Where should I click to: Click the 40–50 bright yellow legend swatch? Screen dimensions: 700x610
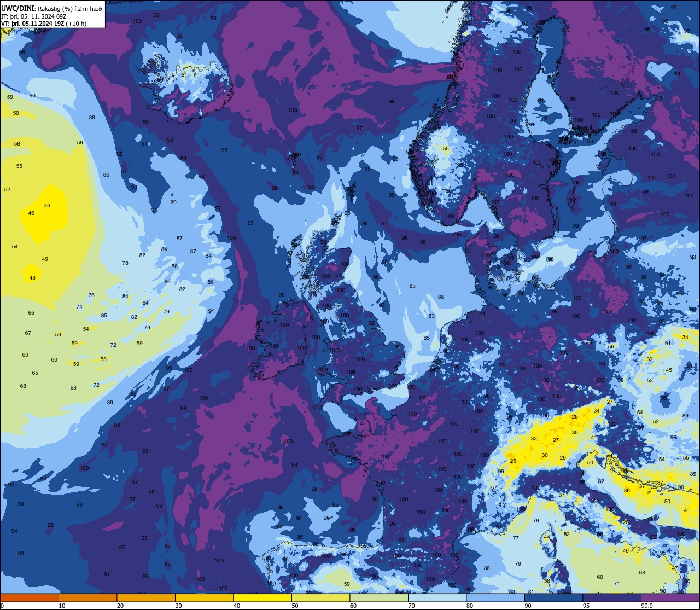click(x=262, y=597)
